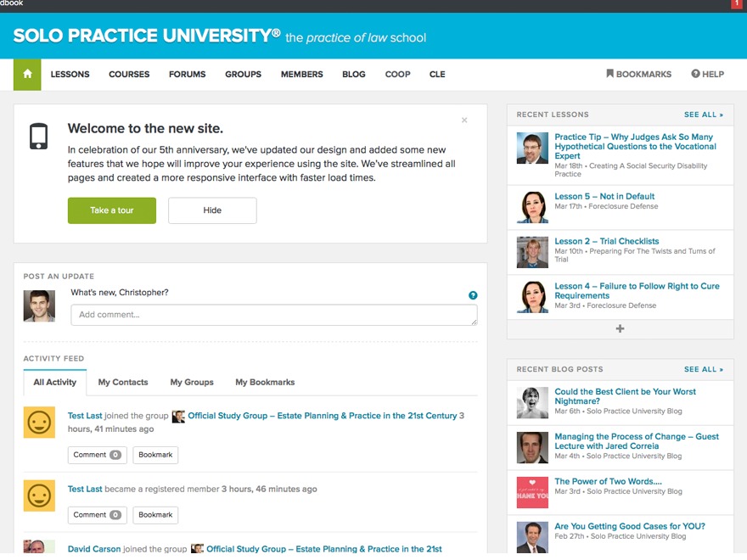The width and height of the screenshot is (747, 560).
Task: Go to Forums in the navigation bar
Action: [x=188, y=75]
